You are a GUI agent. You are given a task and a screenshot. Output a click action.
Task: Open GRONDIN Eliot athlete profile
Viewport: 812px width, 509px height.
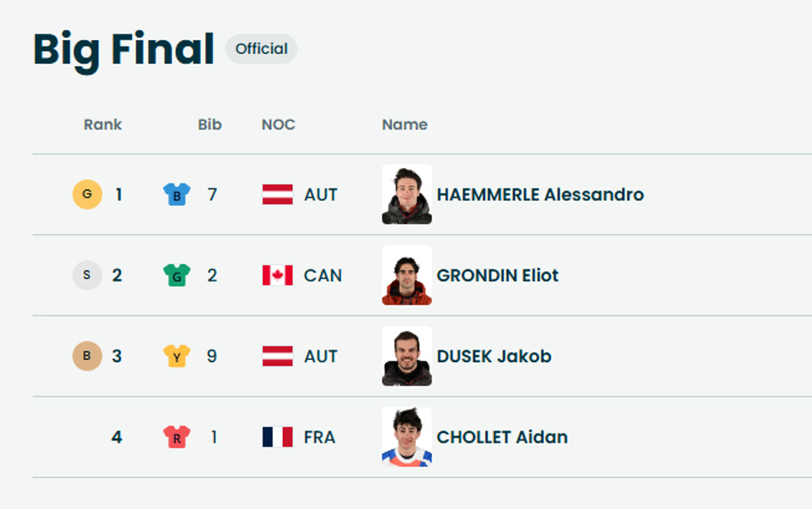click(x=497, y=275)
